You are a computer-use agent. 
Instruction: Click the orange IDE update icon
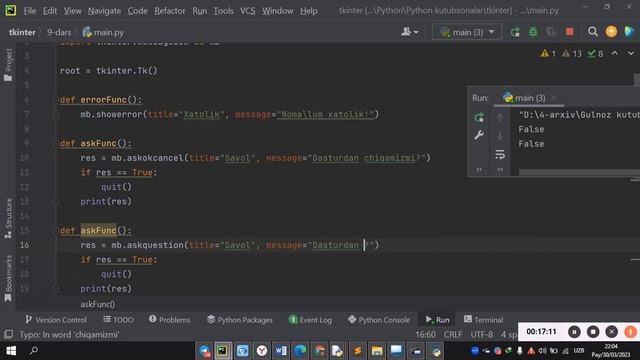pos(611,32)
